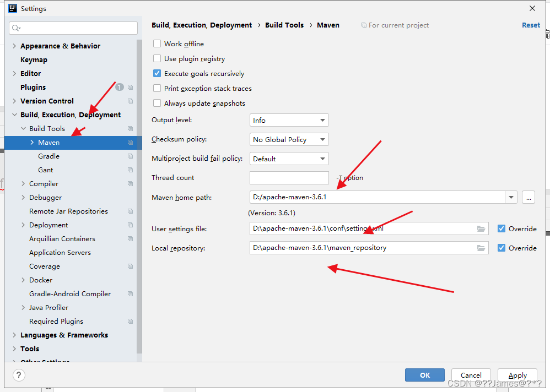Expand the Version Control section

[x=14, y=101]
